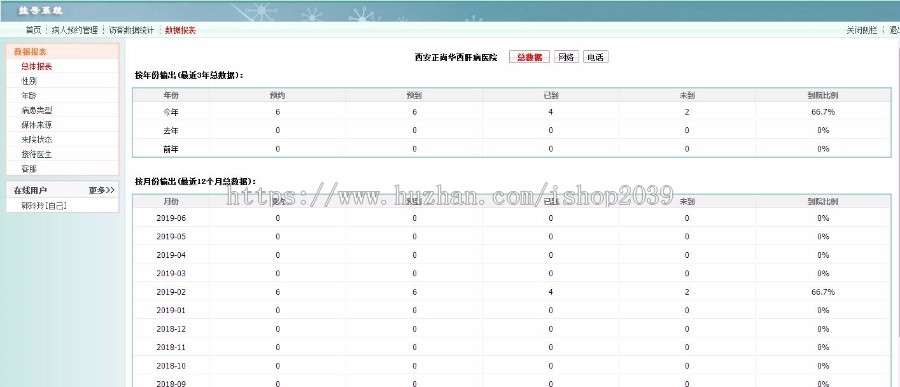
Task: Click the 按年份输出 section heading
Action: tap(189, 75)
